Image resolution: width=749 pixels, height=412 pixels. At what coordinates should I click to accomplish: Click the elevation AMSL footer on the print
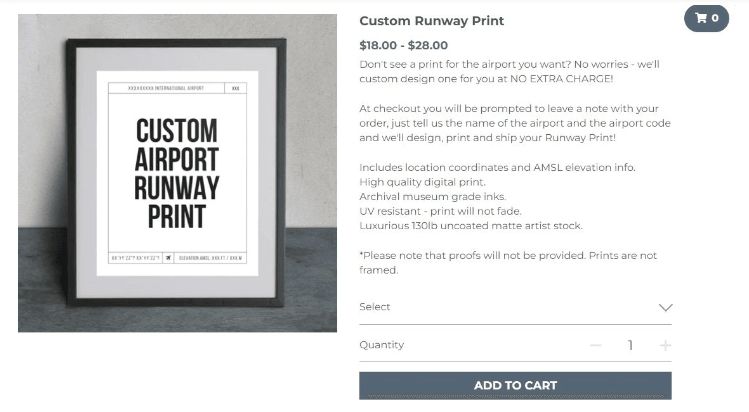pyautogui.click(x=210, y=258)
